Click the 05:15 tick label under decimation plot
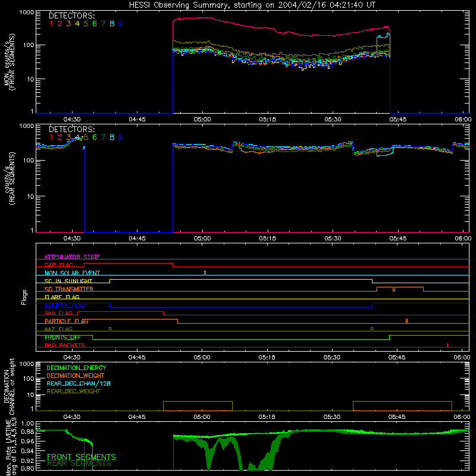This screenshot has height=476, width=476. click(267, 417)
